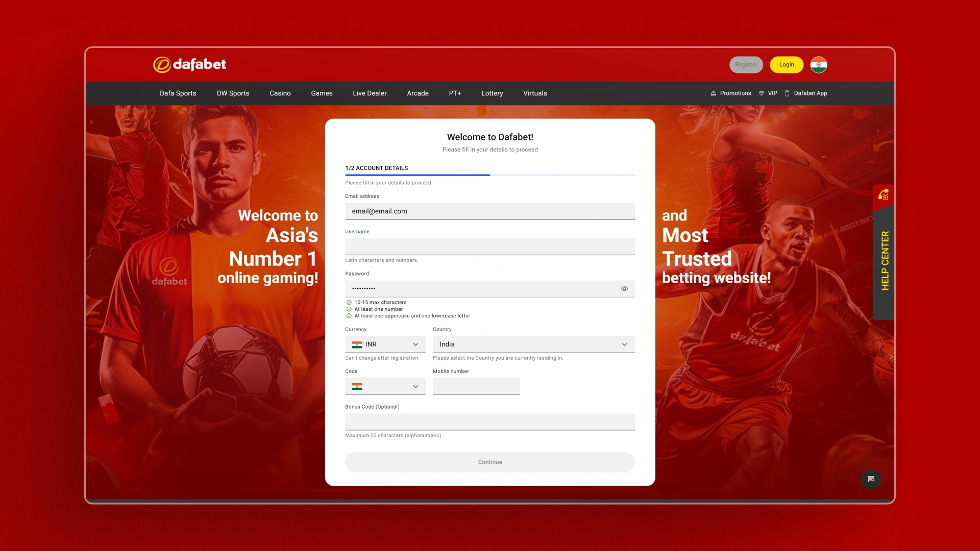This screenshot has width=980, height=551.
Task: Click the Register button
Action: pos(746,65)
